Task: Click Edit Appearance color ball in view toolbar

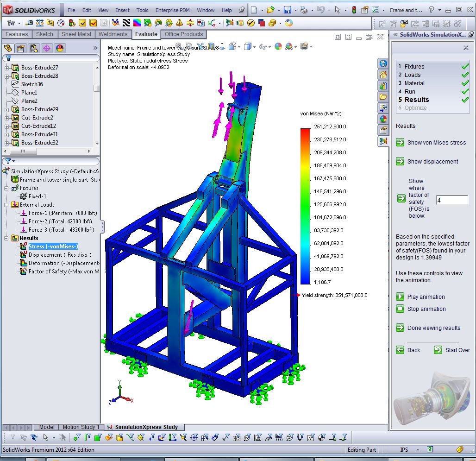Action: coord(278,46)
